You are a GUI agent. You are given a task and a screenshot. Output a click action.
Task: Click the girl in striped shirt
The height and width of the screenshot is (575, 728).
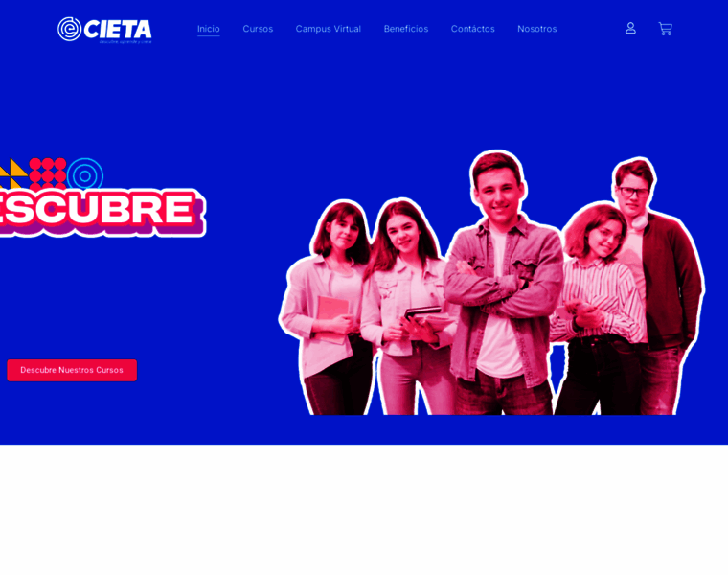tap(597, 309)
